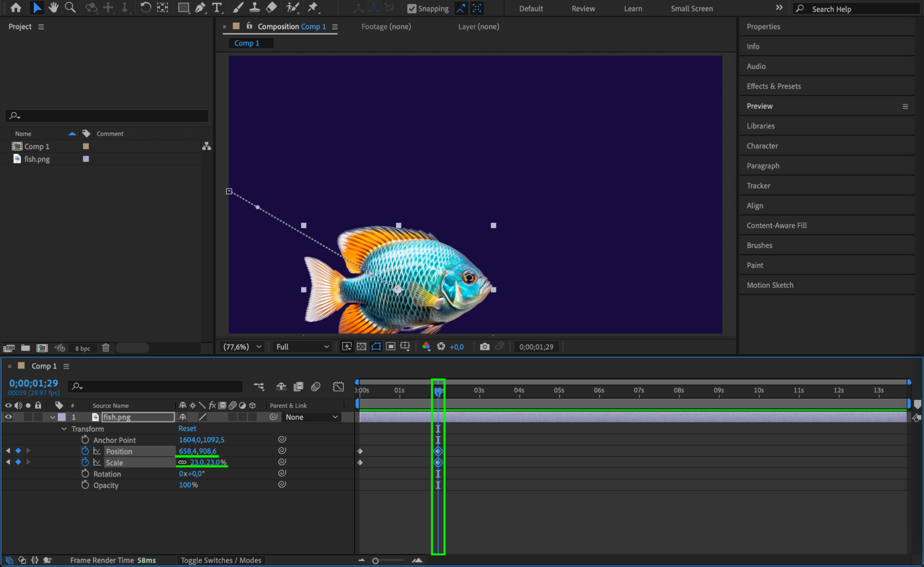Open the magnification ratio dropdown (77,6%)
Viewport: 924px width, 567px height.
click(242, 347)
